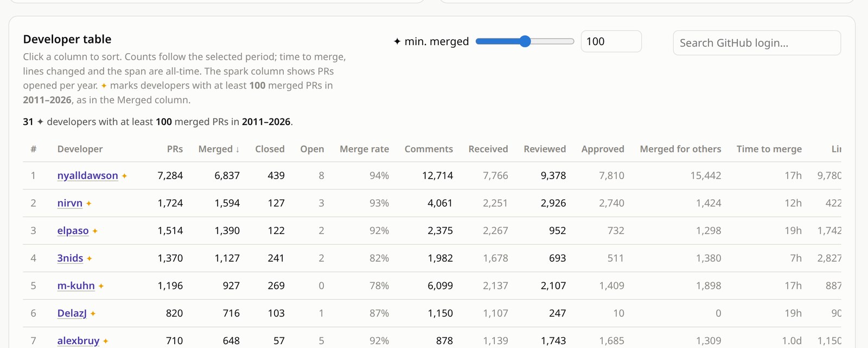868x348 pixels.
Task: Click the star marker beside elpaso
Action: tap(95, 231)
